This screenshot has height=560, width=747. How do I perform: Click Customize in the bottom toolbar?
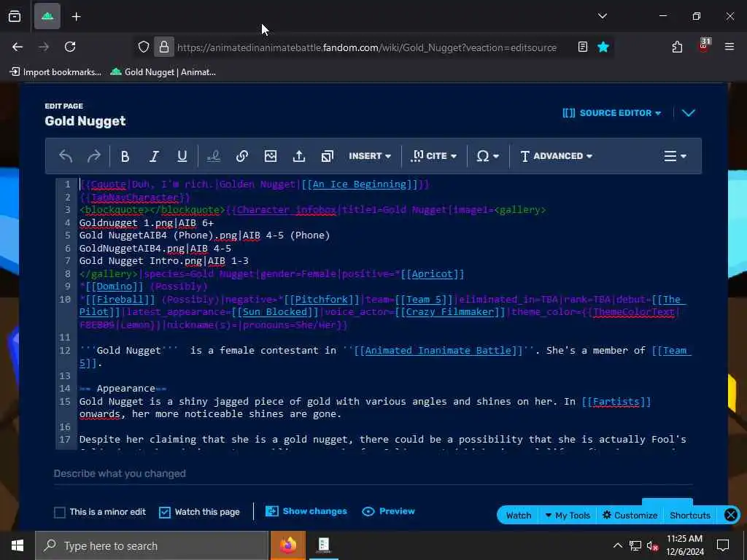(630, 516)
